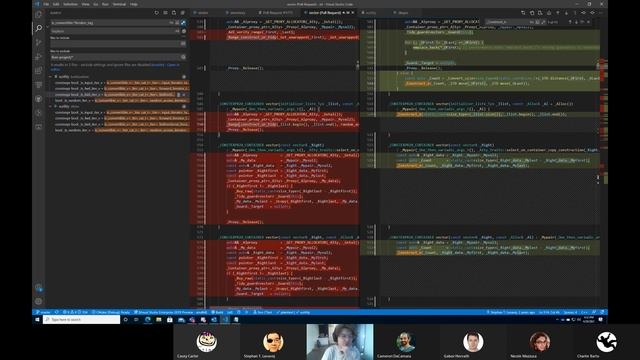Toggle regex in editor find widget

point(543,22)
